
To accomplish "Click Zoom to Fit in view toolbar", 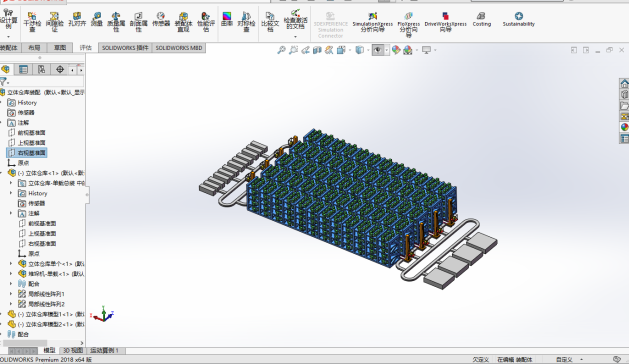I will (x=281, y=50).
